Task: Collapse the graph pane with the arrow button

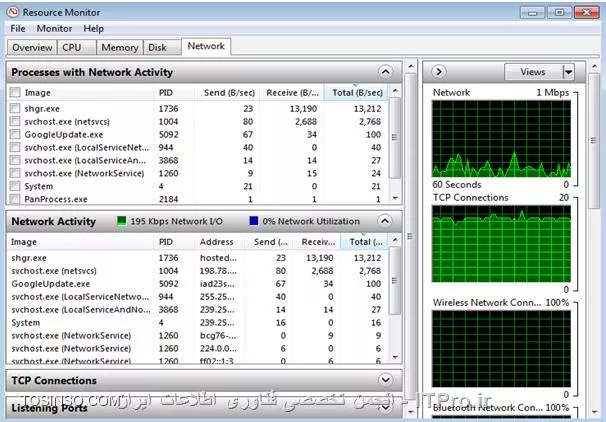Action: (439, 71)
